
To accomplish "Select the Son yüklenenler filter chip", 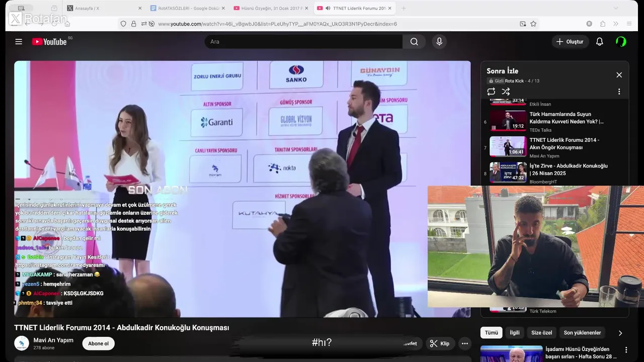I will click(x=582, y=333).
